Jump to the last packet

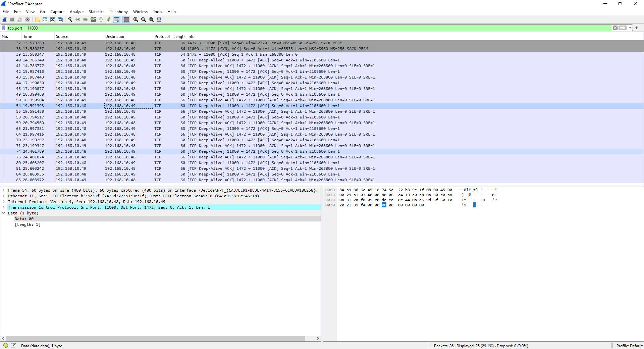pyautogui.click(x=109, y=19)
